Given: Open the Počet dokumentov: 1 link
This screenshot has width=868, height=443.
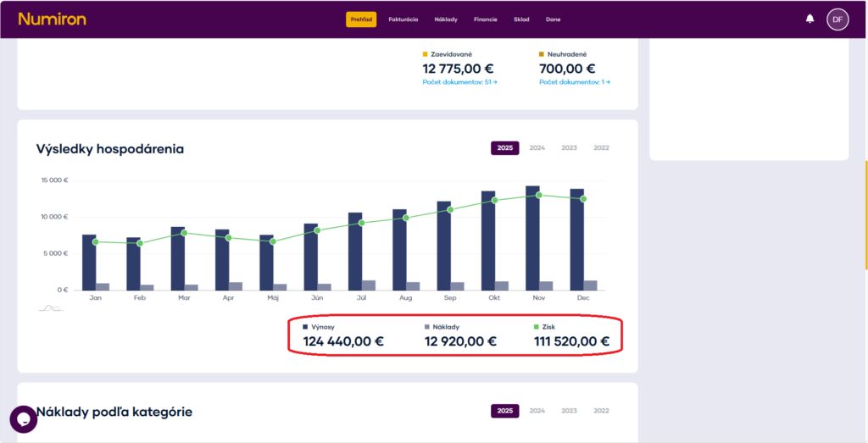Looking at the screenshot, I should [x=575, y=82].
